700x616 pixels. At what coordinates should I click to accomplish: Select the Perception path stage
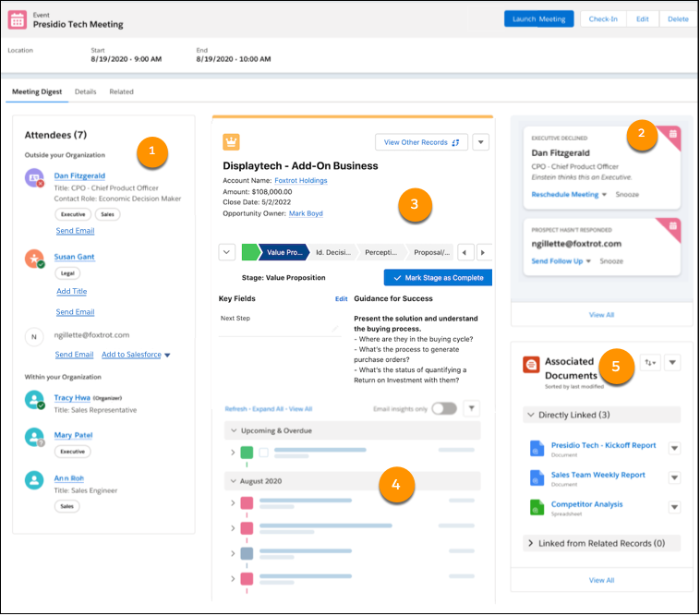[380, 252]
